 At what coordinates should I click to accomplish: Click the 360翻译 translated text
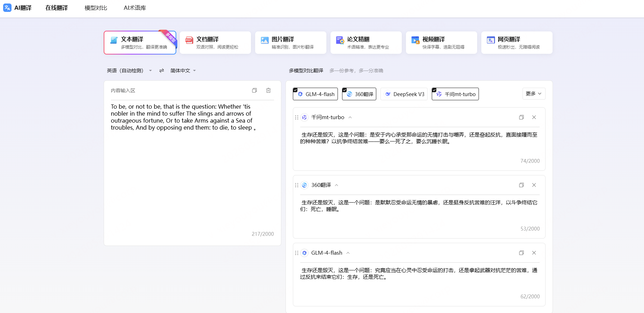tap(419, 206)
